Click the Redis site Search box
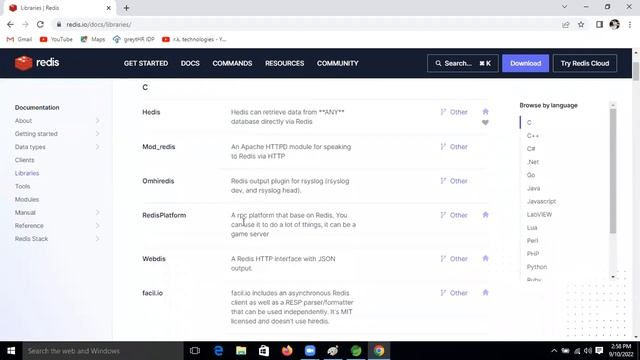Viewport: 640px width, 360px height. (462, 63)
